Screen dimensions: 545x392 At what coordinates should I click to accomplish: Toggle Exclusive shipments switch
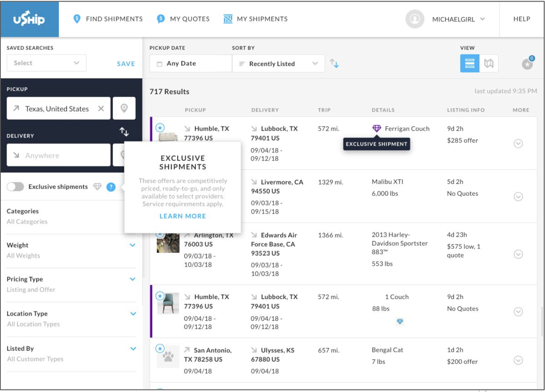(x=15, y=187)
